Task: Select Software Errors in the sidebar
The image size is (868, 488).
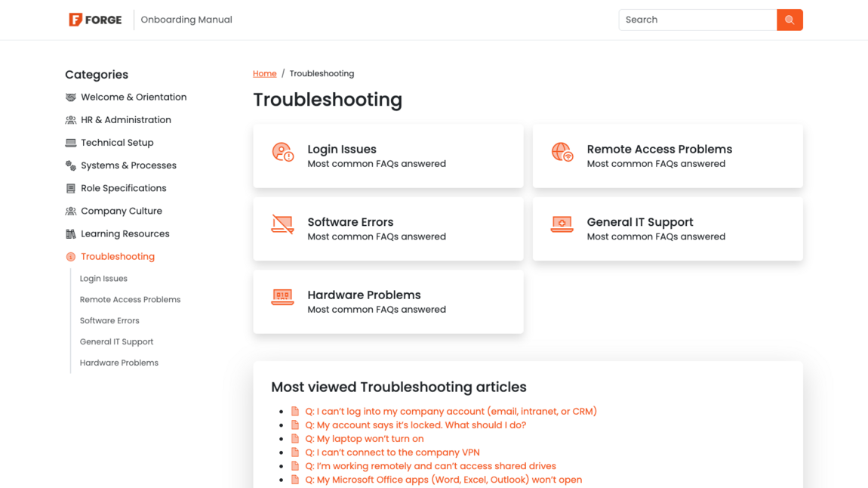Action: tap(109, 320)
